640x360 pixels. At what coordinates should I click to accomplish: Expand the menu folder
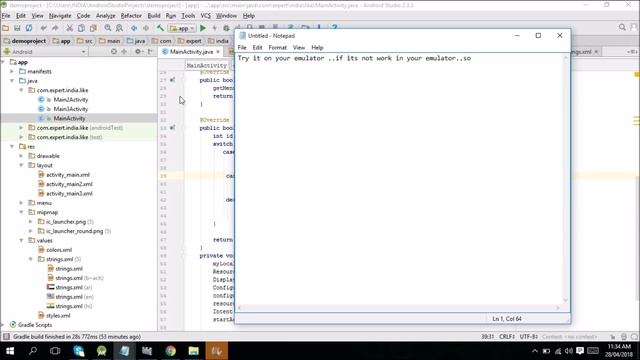tap(21, 203)
